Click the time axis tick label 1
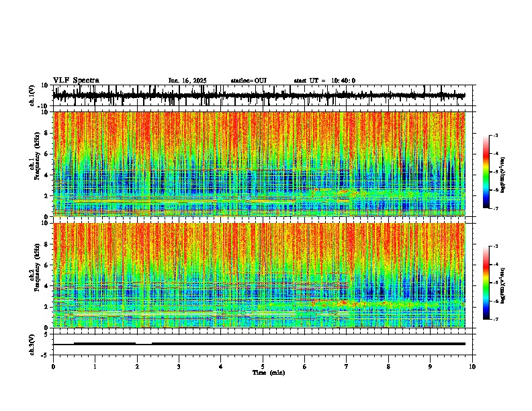 [95, 367]
